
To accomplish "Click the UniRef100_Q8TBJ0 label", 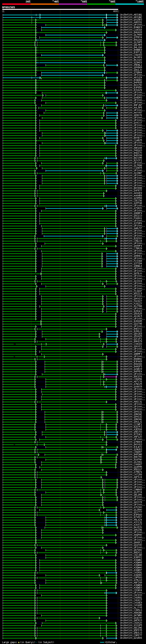I will (x=131, y=273).
